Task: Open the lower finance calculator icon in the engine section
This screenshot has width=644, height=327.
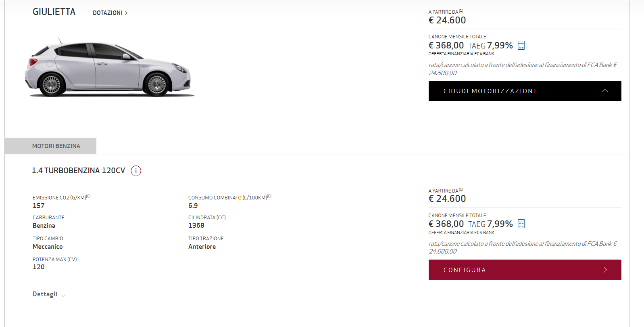Action: 521,224
